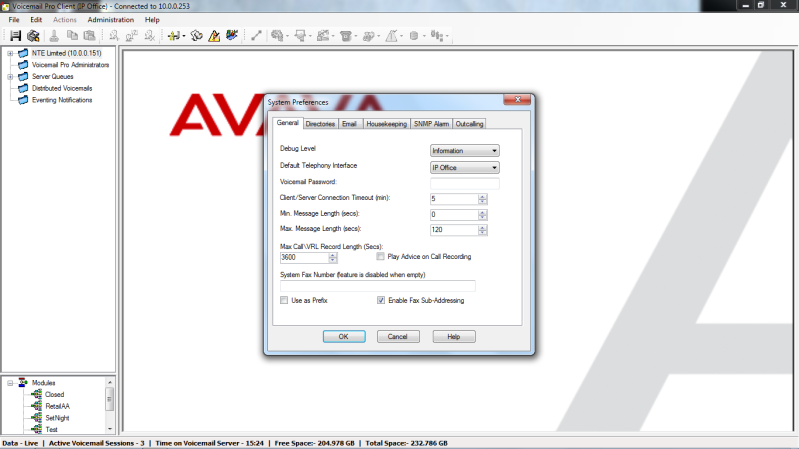Open the Condition Editor triangle icon
The width and height of the screenshot is (799, 449).
pyautogui.click(x=214, y=36)
